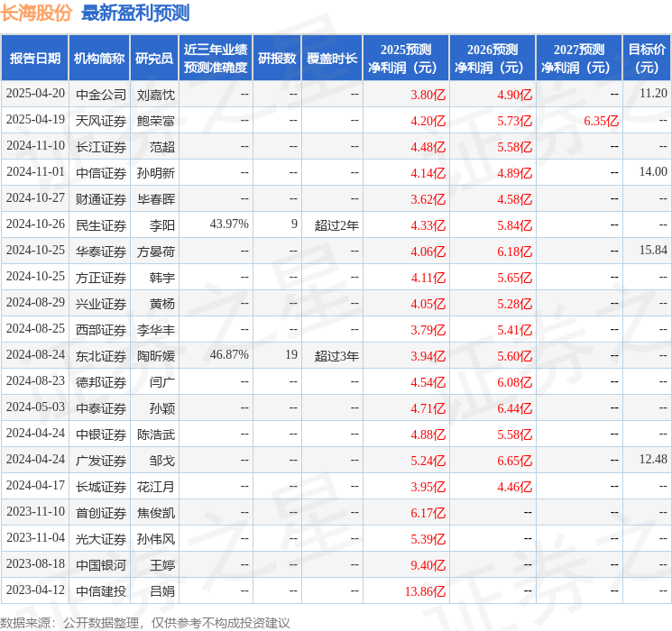Click the 研报数 column header
The width and height of the screenshot is (672, 631).
pyautogui.click(x=277, y=59)
